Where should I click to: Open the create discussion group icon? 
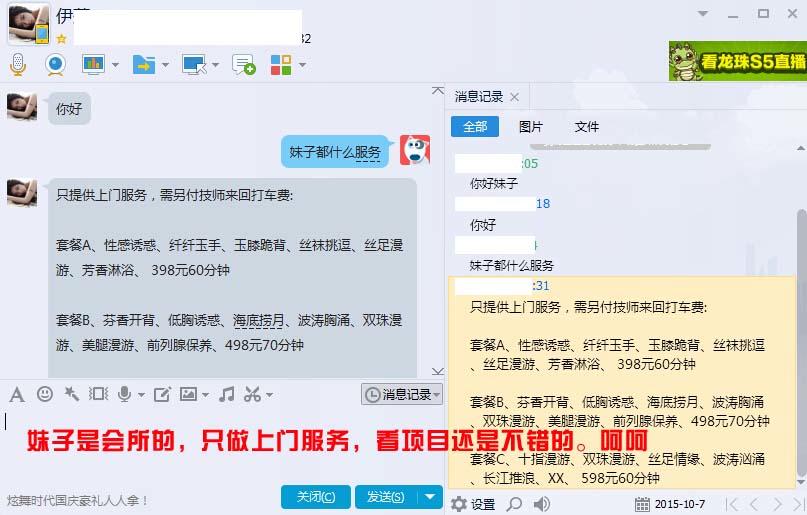pyautogui.click(x=243, y=65)
